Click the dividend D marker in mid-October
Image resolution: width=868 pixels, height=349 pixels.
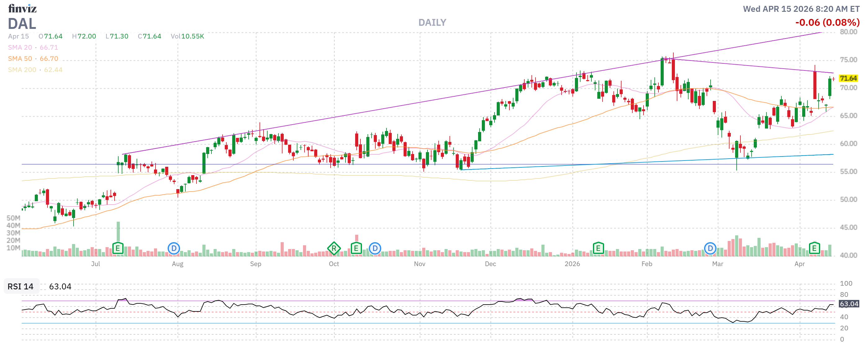click(x=375, y=249)
